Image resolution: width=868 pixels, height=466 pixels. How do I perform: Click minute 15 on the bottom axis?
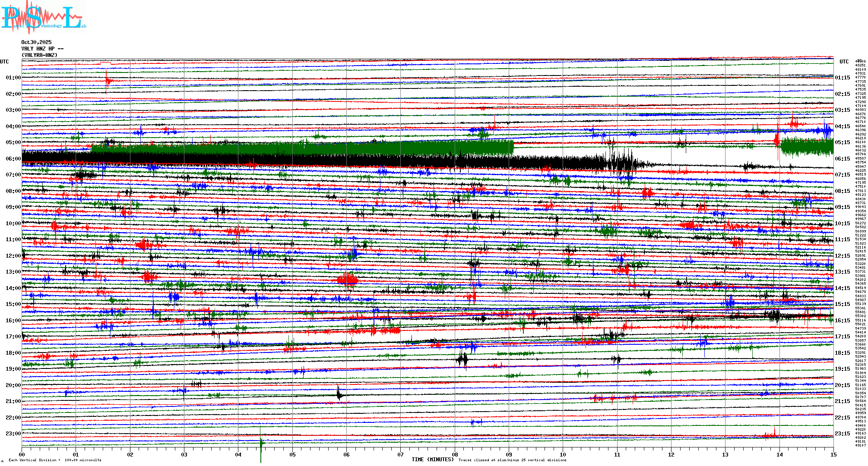click(x=833, y=454)
